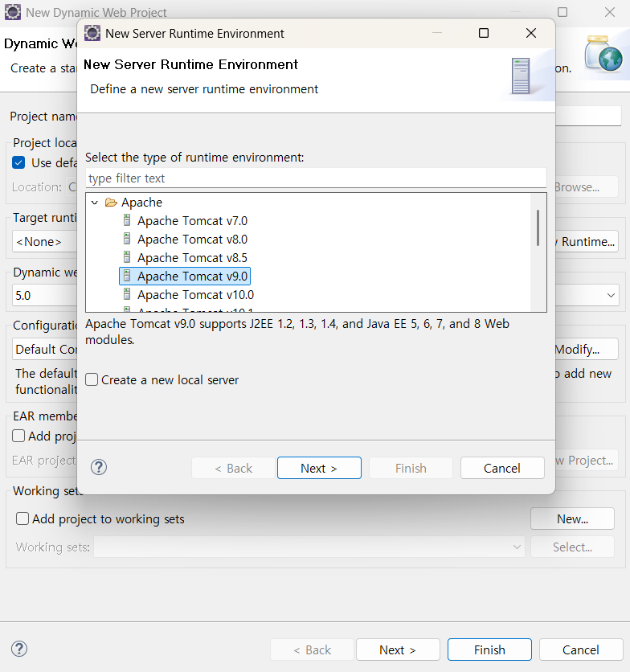630x672 pixels.
Task: Focus the type filter text field
Action: (316, 178)
